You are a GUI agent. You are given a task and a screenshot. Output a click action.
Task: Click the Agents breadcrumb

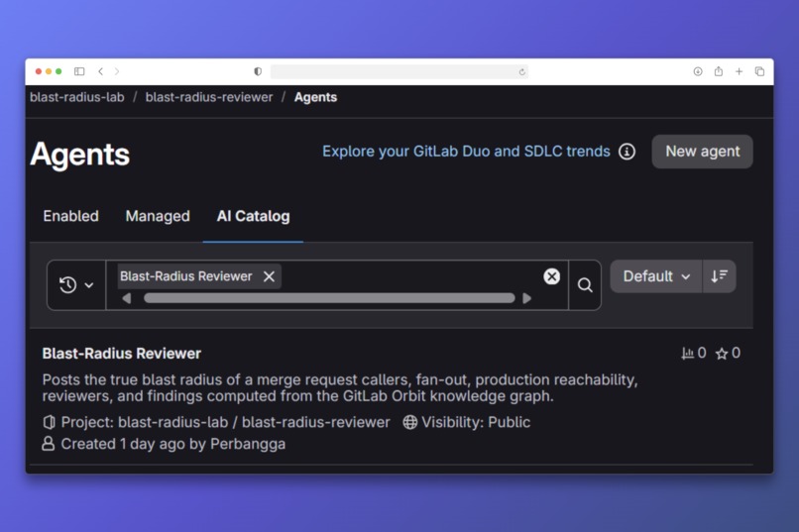[315, 97]
